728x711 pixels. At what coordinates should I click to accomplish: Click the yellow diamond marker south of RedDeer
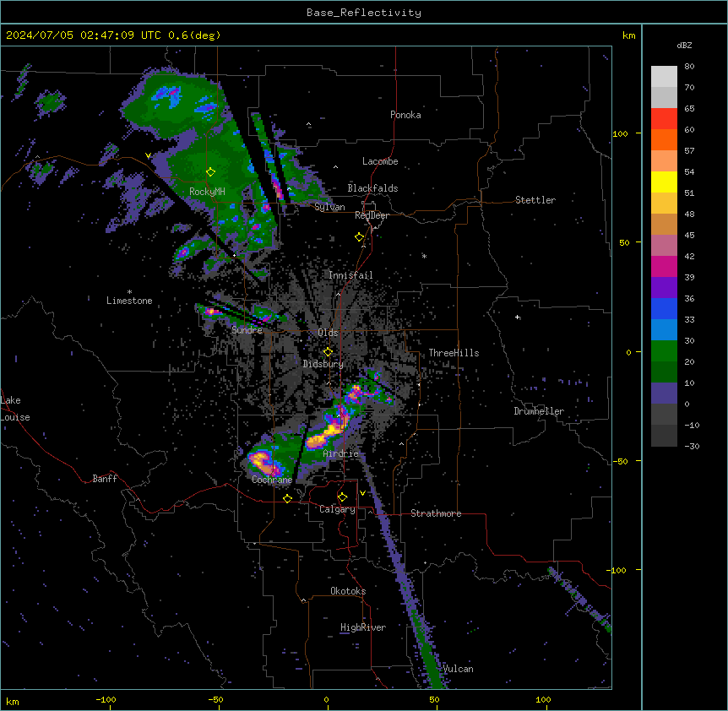(x=359, y=236)
